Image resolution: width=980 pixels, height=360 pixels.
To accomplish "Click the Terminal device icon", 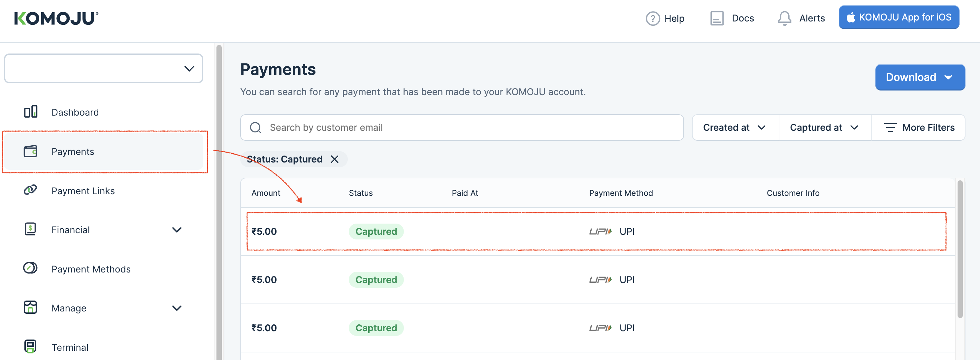I will point(30,346).
